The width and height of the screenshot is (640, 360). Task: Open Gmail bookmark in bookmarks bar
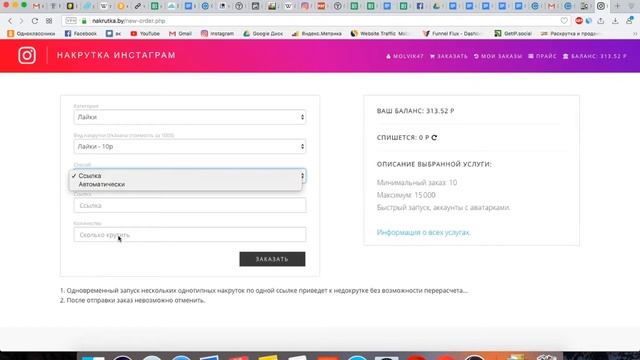(x=180, y=33)
